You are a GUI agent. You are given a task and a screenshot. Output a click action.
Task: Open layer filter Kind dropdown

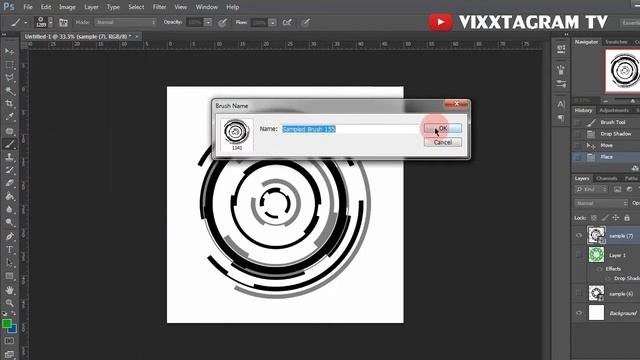pos(591,189)
